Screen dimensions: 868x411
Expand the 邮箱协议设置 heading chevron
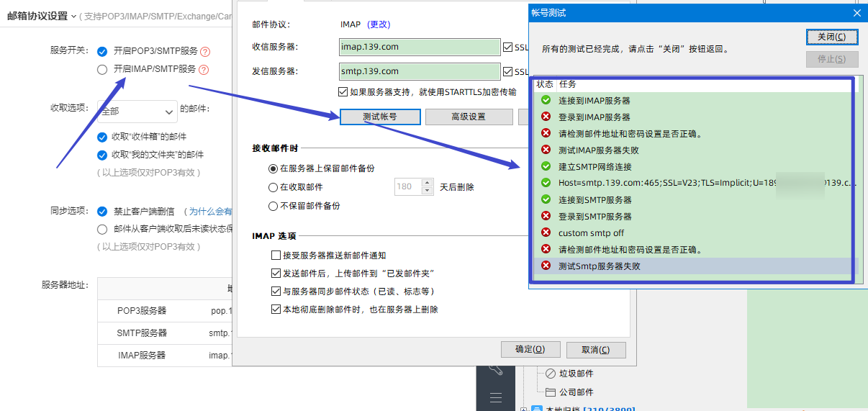[x=73, y=17]
